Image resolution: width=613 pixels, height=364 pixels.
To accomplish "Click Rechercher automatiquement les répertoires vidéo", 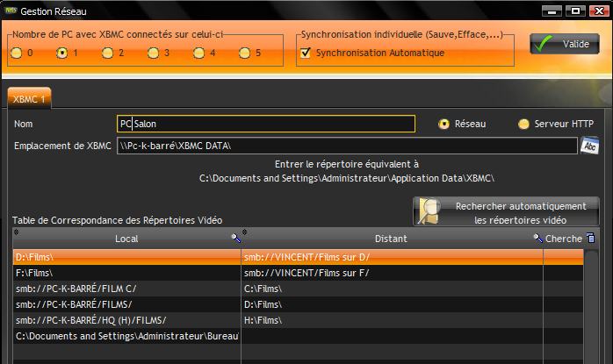I will tap(506, 212).
